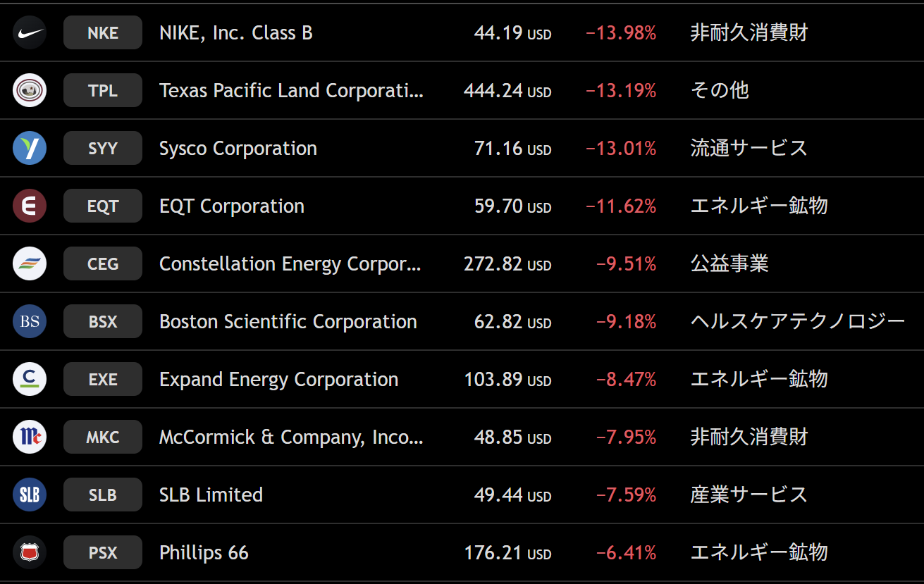Open the Sysco Corporation stock name
The image size is (924, 584).
(x=238, y=149)
